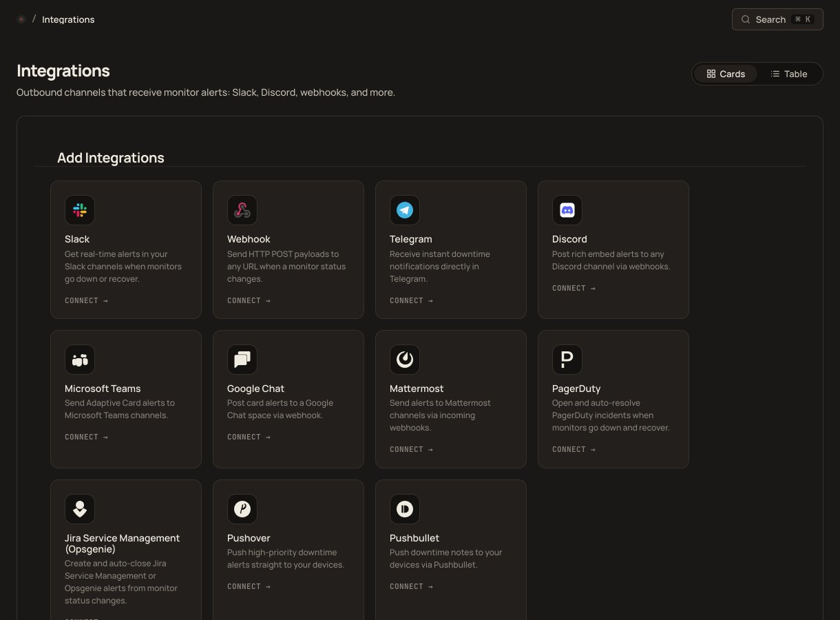The height and width of the screenshot is (620, 840).
Task: Connect the PagerDuty integration
Action: (574, 449)
